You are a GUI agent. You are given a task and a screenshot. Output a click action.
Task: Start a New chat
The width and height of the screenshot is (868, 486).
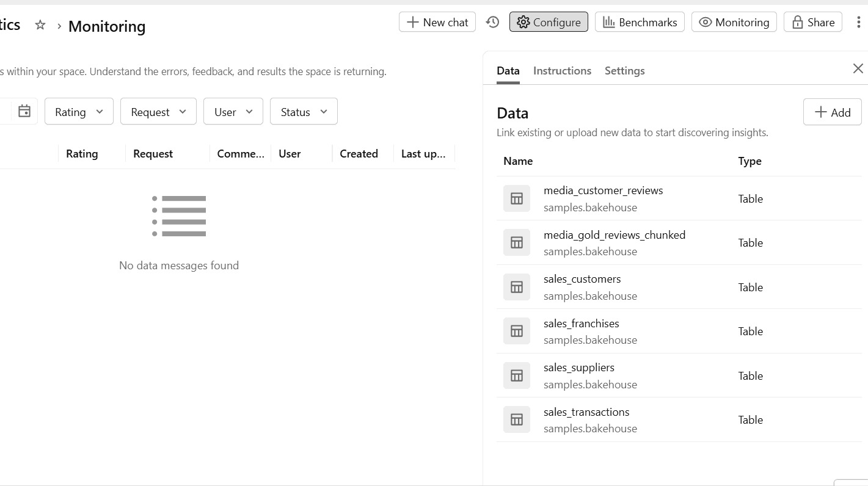coord(437,22)
